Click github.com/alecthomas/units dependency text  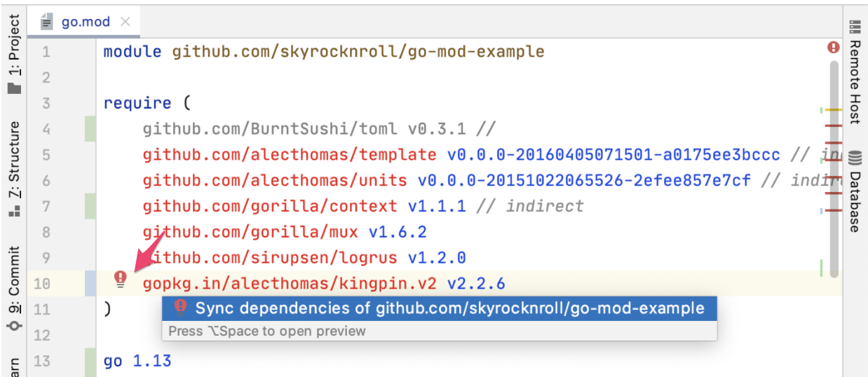(275, 181)
